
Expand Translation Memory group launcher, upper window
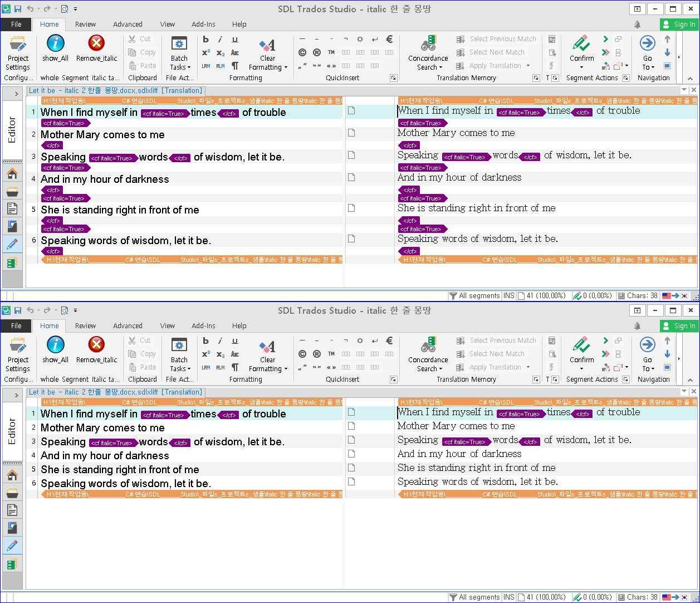coord(536,78)
